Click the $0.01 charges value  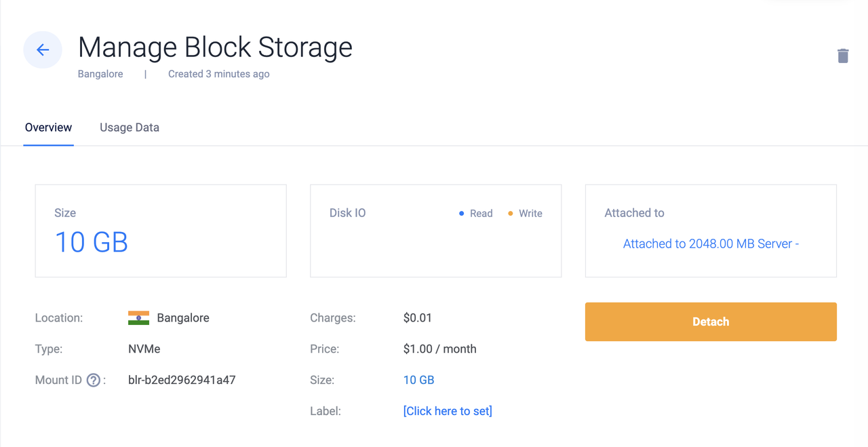point(418,317)
